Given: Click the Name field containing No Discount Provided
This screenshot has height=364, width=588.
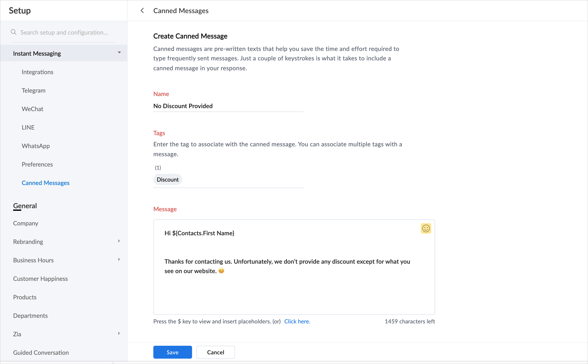Looking at the screenshot, I should pyautogui.click(x=228, y=106).
